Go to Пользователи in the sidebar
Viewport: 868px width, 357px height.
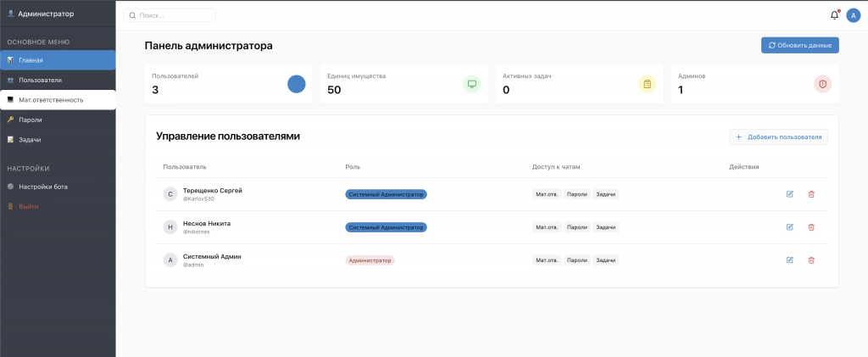pos(57,80)
